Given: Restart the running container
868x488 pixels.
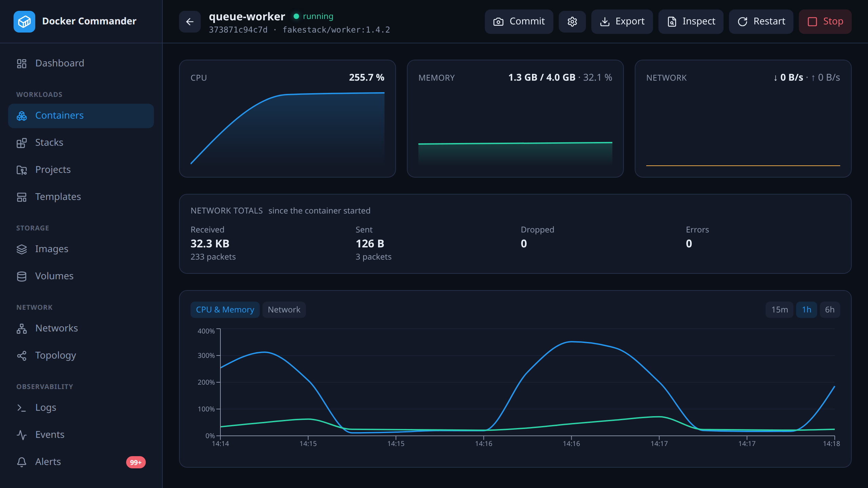Looking at the screenshot, I should click(761, 22).
